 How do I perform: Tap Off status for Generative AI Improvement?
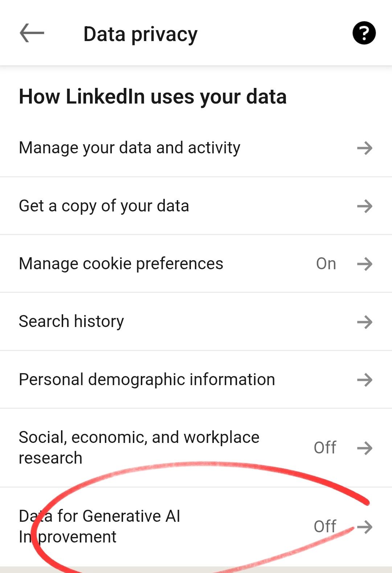[325, 526]
